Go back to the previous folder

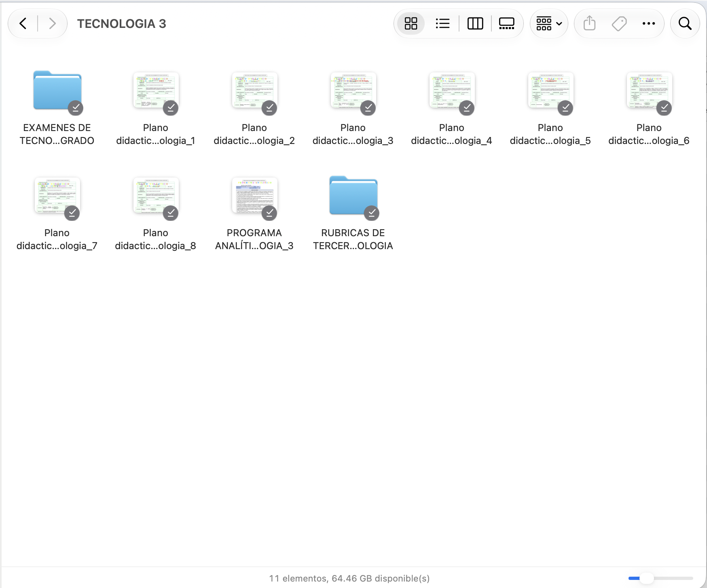pos(23,23)
